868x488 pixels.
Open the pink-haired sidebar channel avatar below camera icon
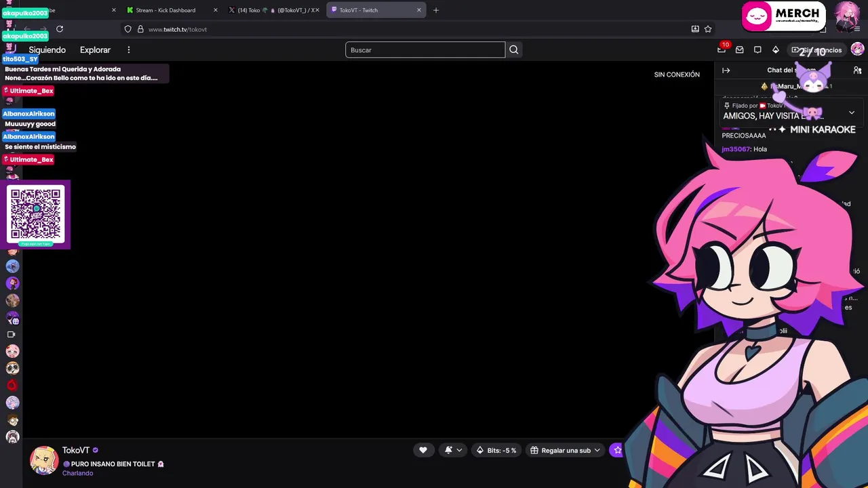[x=12, y=351]
